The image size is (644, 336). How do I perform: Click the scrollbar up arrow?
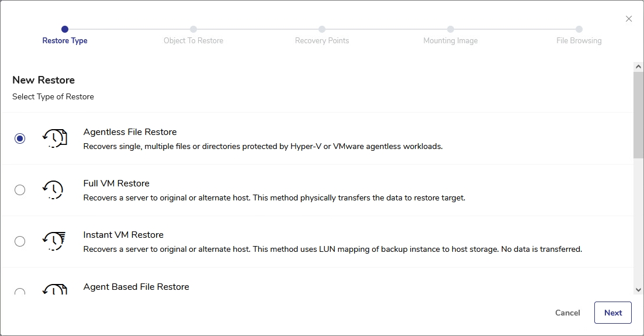[x=638, y=67]
